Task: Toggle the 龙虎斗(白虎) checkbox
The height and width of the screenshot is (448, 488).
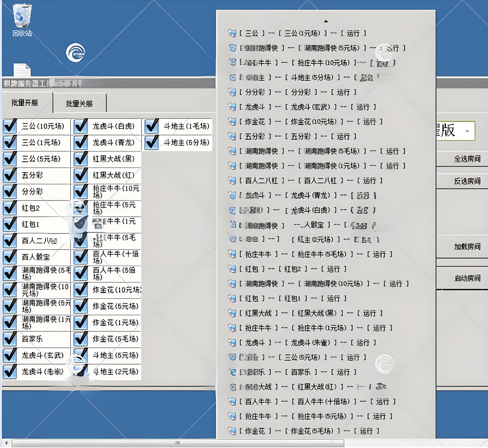Action: click(81, 126)
